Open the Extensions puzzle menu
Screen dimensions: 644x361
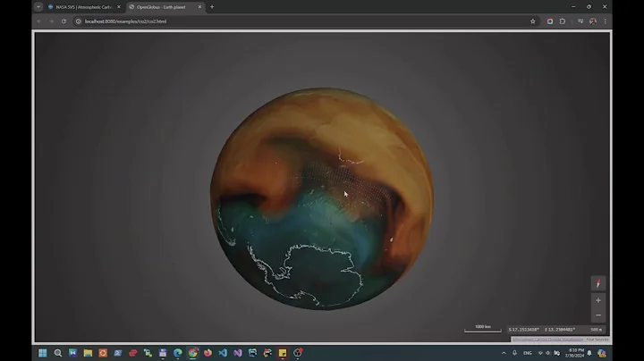click(563, 21)
